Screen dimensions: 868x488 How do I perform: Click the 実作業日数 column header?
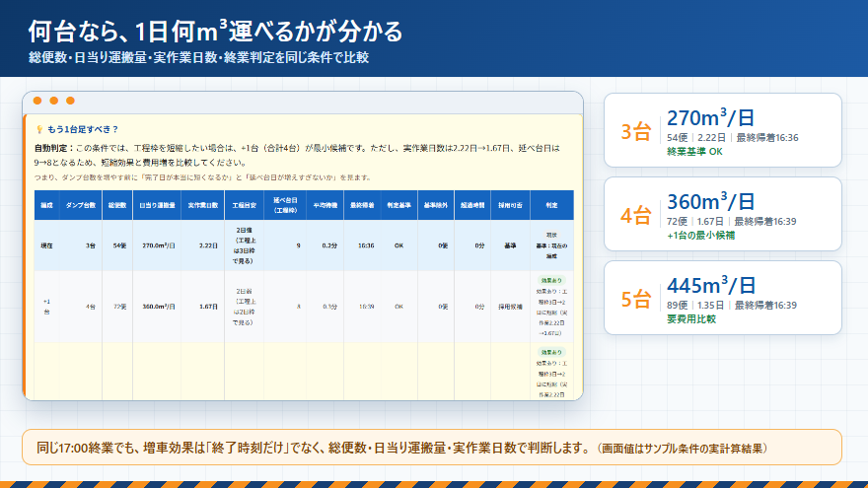[x=202, y=205]
